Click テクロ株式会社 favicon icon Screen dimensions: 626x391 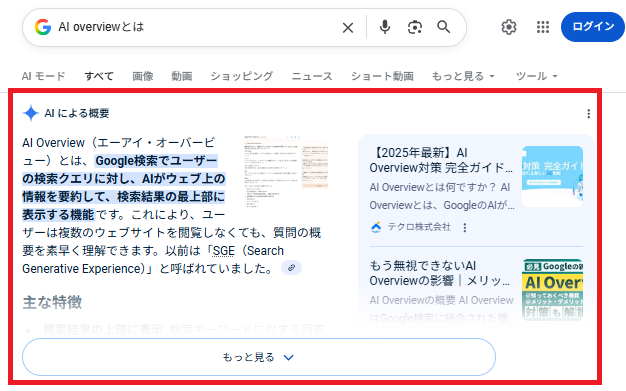[x=376, y=227]
